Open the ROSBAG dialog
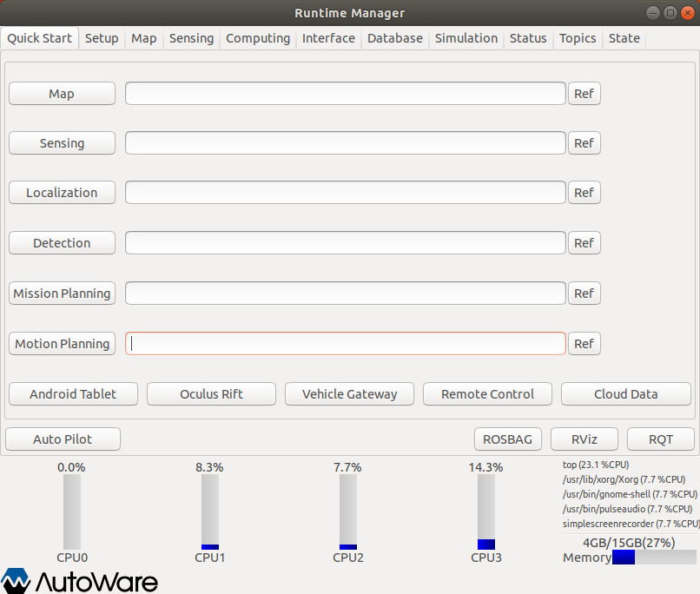 pos(508,439)
